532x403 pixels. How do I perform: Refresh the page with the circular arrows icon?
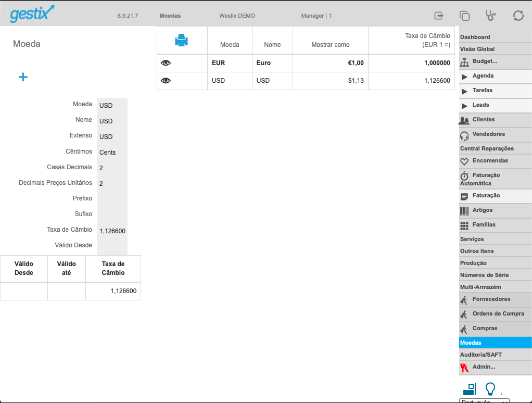point(518,16)
